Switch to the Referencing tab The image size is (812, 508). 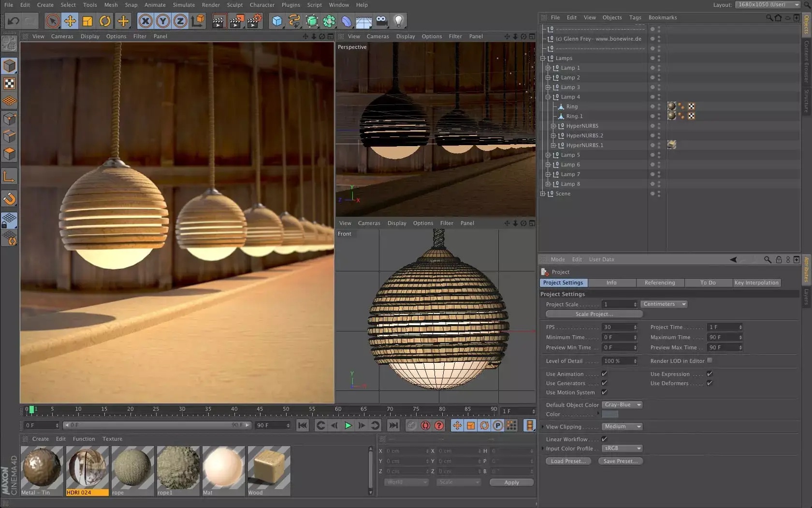[x=659, y=283]
